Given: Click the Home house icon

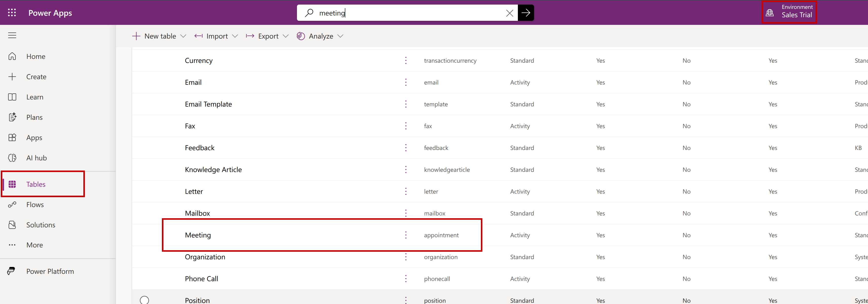Looking at the screenshot, I should pos(12,56).
